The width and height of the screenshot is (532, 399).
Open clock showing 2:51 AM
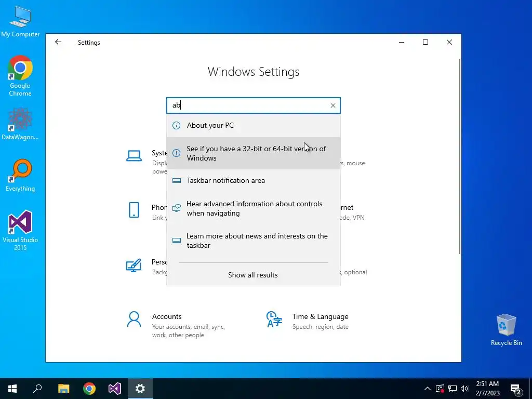pos(487,389)
